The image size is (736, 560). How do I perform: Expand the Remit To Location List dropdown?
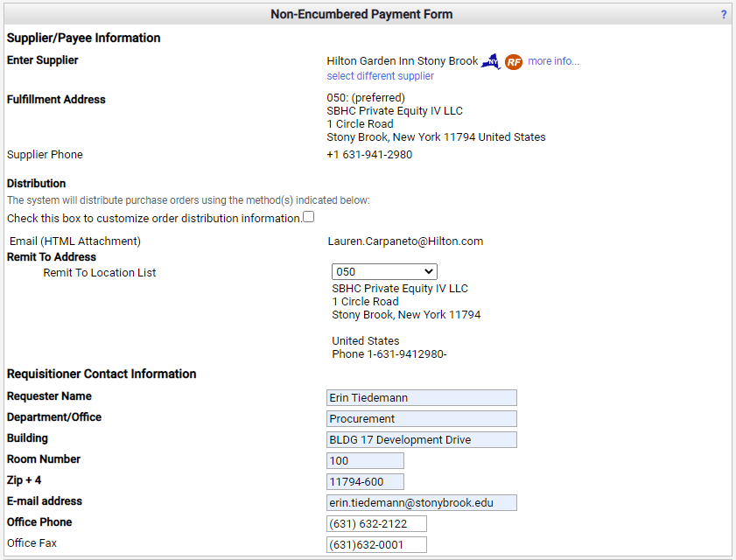(384, 272)
